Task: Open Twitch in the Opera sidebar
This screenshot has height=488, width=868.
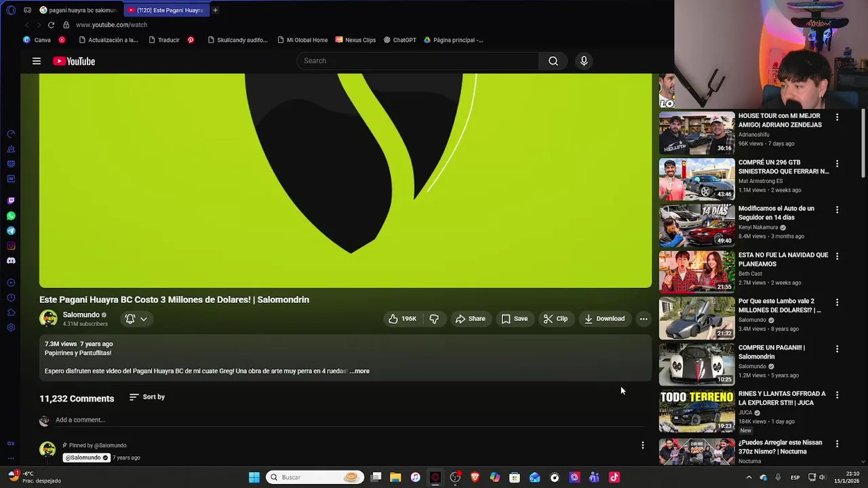Action: click(11, 201)
